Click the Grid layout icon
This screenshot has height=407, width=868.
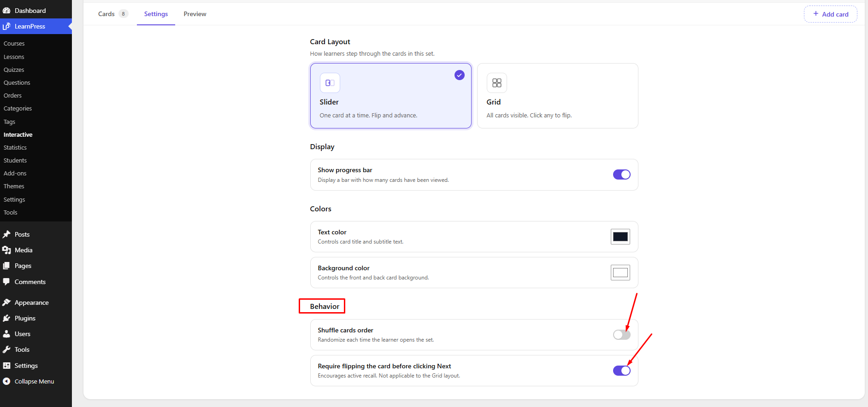pyautogui.click(x=497, y=83)
